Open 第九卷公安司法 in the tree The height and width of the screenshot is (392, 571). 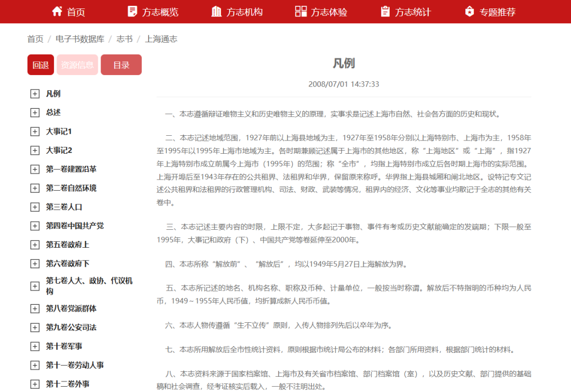[x=71, y=328]
